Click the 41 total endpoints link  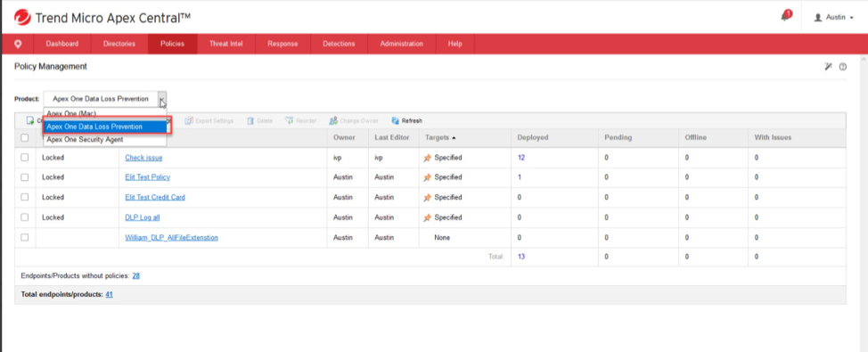click(109, 294)
